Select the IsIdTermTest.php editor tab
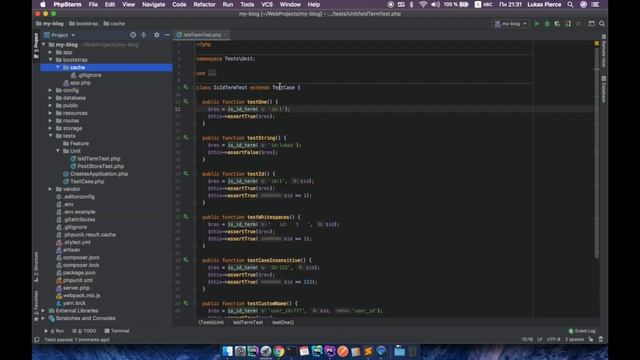Screen dimensions: 640x360 (x=202, y=35)
